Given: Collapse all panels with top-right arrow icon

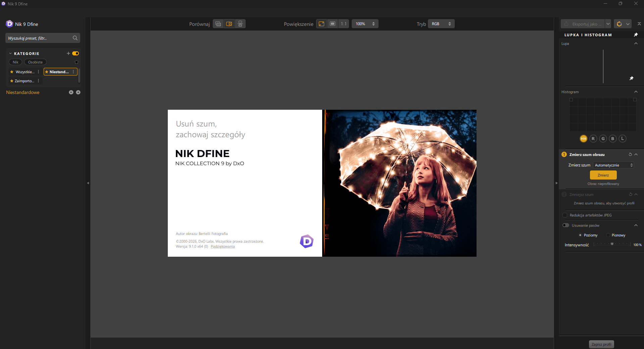Looking at the screenshot, I should [639, 24].
